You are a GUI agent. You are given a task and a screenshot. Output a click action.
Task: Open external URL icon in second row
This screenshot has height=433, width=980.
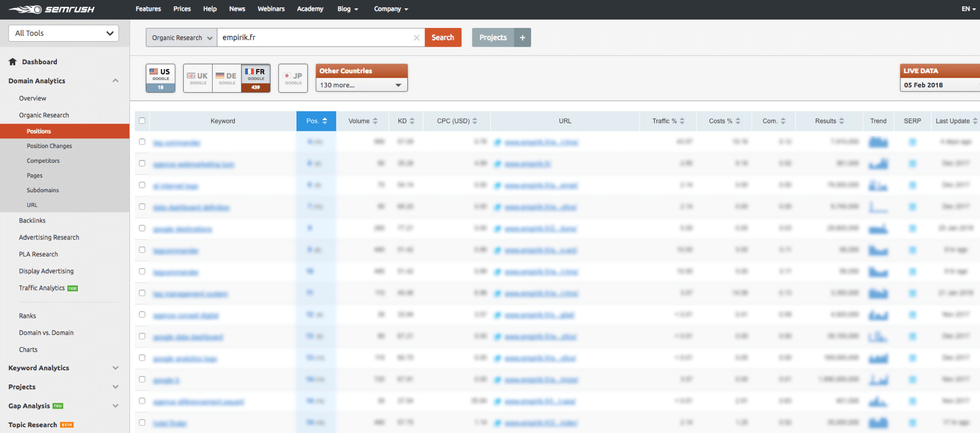pyautogui.click(x=497, y=164)
